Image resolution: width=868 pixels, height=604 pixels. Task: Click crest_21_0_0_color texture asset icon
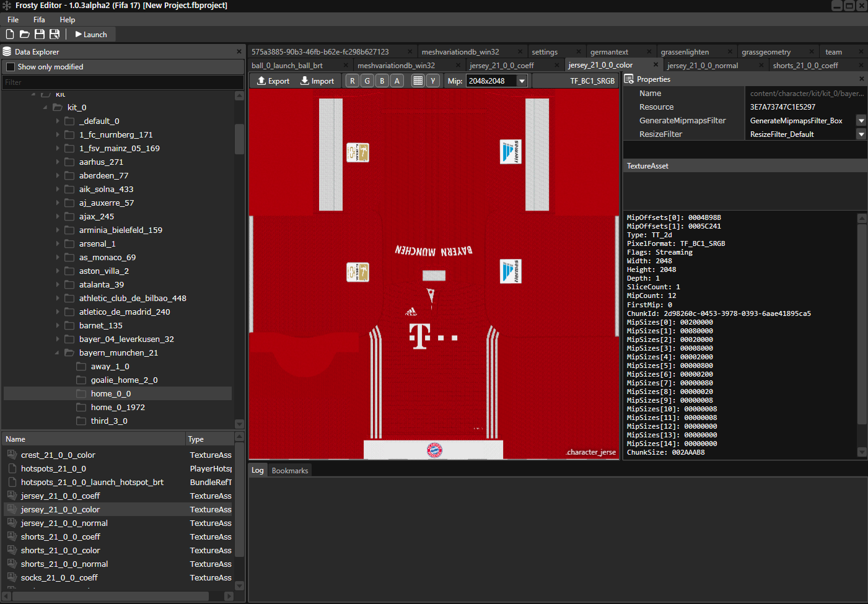pos(12,455)
